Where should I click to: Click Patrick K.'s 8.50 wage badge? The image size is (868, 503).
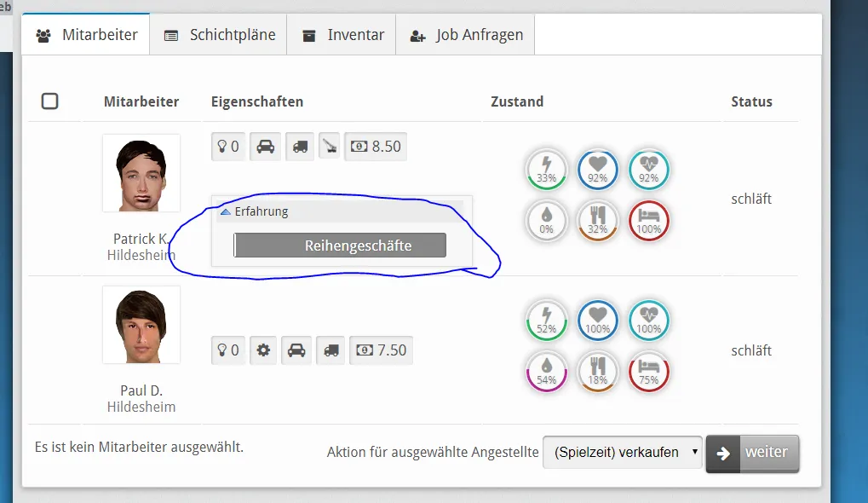(375, 147)
